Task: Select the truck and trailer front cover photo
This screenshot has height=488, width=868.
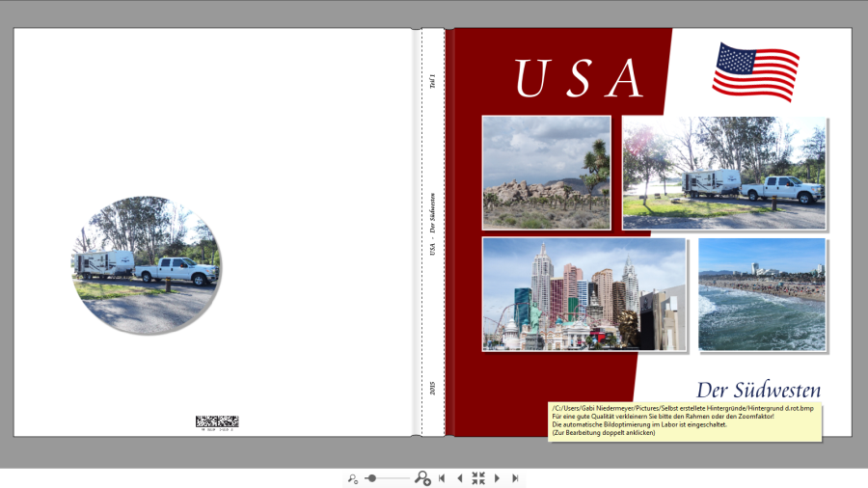Action: (723, 173)
